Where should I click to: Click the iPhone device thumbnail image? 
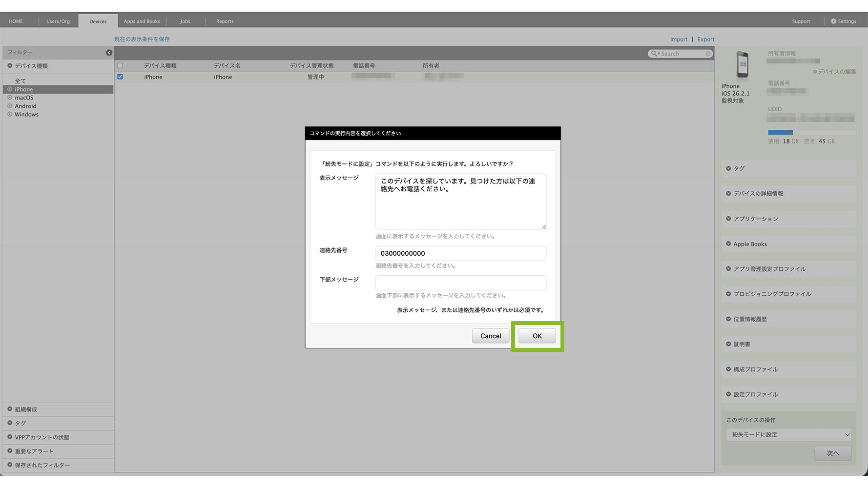[742, 65]
